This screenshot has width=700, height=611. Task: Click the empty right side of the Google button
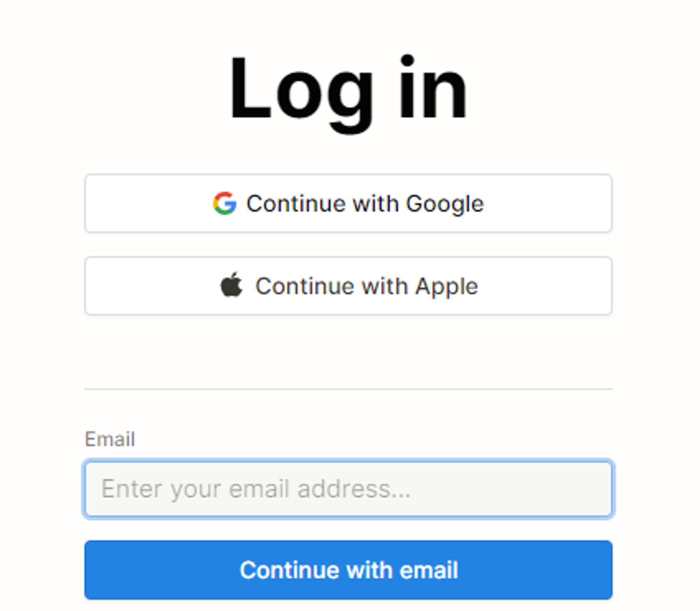pos(548,203)
